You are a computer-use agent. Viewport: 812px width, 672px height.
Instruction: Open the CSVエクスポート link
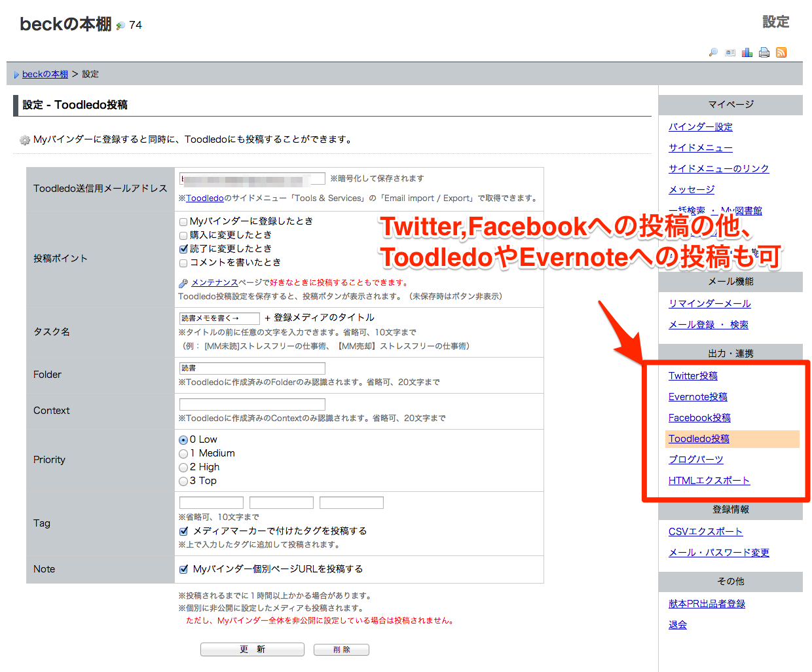[705, 532]
